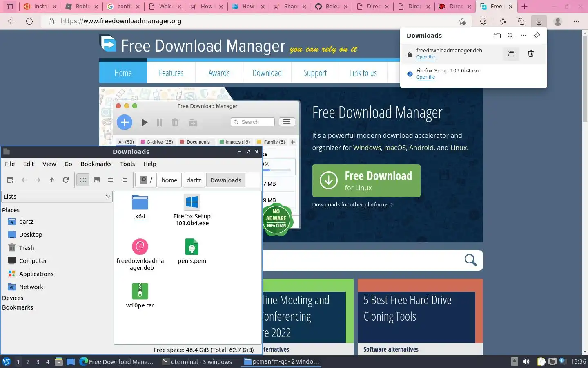The width and height of the screenshot is (588, 368).
Task: Pin the Edge Downloads panel
Action: click(x=537, y=36)
